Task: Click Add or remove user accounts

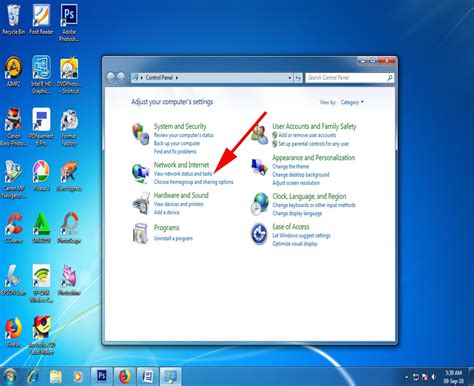Action: point(307,135)
